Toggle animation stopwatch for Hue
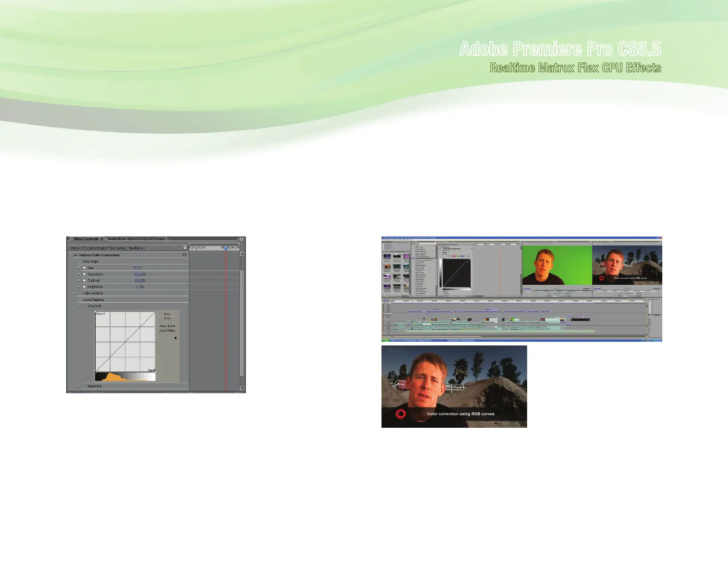Image resolution: width=728 pixels, height=563 pixels. tap(84, 268)
